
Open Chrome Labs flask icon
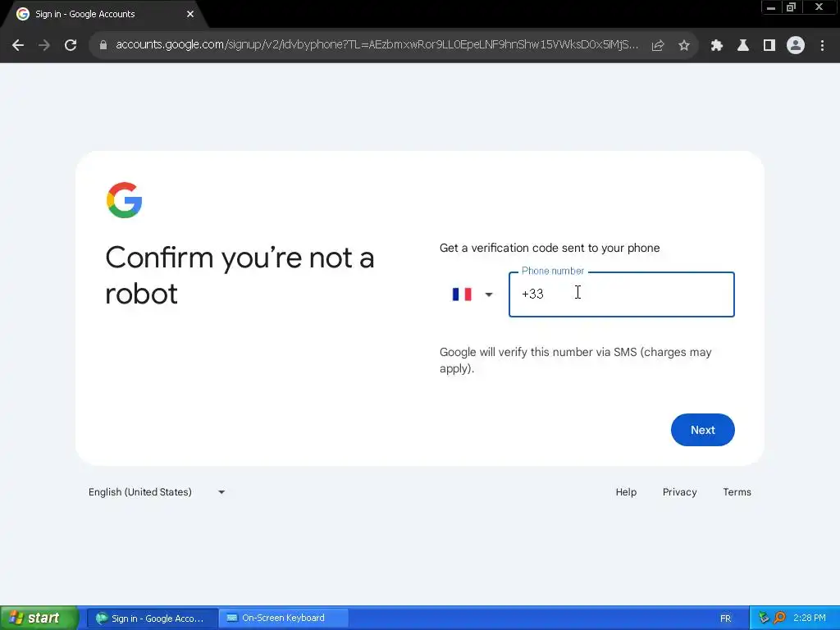click(743, 46)
